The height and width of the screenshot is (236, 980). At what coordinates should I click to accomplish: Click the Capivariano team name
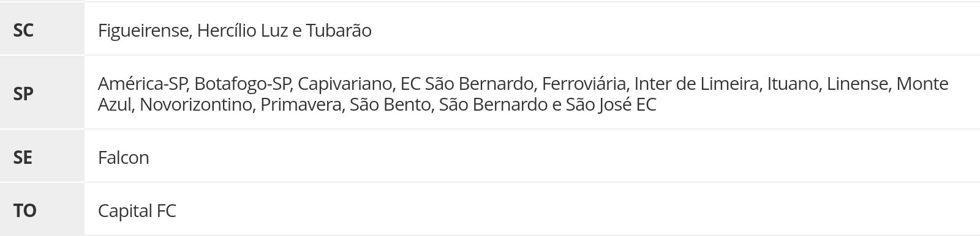click(344, 84)
